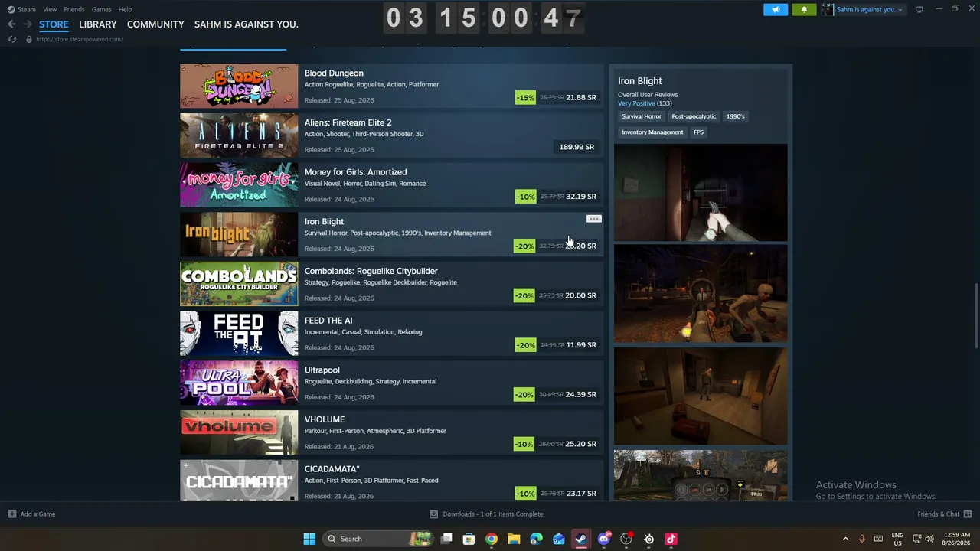Screen dimensions: 980x551
Task: Switch to the COMMUNITY tab
Action: [155, 24]
